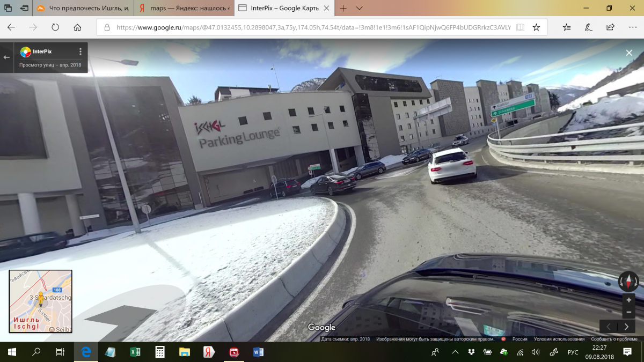Open the notepad-style app on the taskbar
The width and height of the screenshot is (644, 362).
coord(110,352)
